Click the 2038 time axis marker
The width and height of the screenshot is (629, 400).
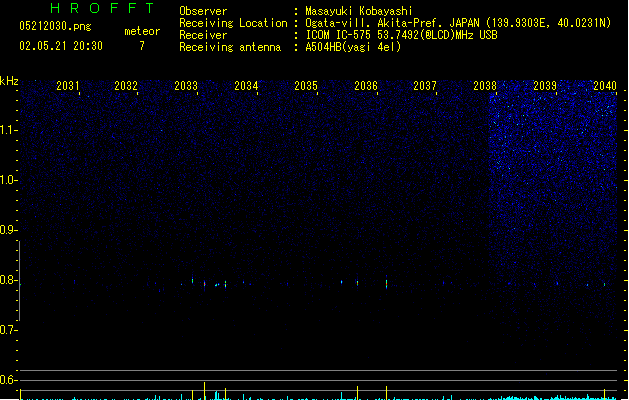pos(485,86)
